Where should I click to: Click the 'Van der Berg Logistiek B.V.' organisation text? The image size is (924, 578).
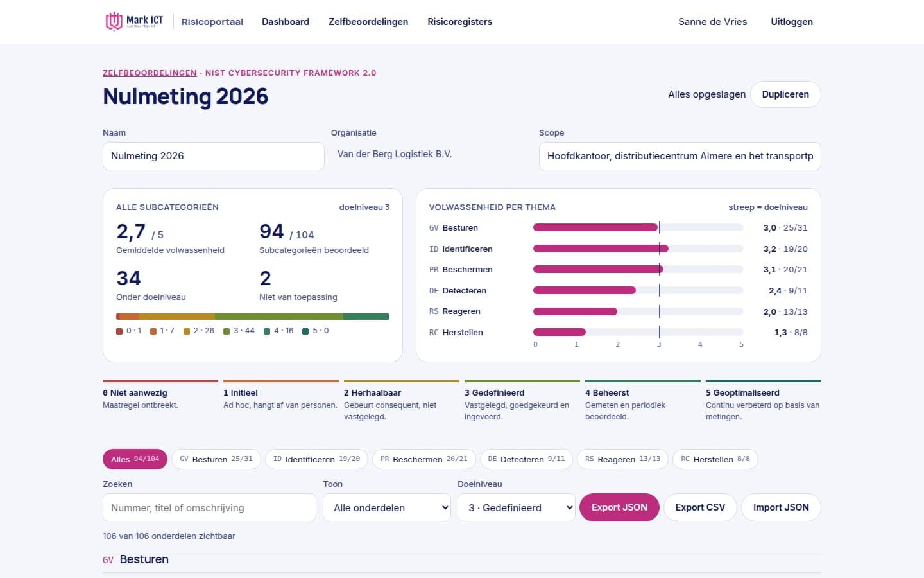tap(395, 154)
